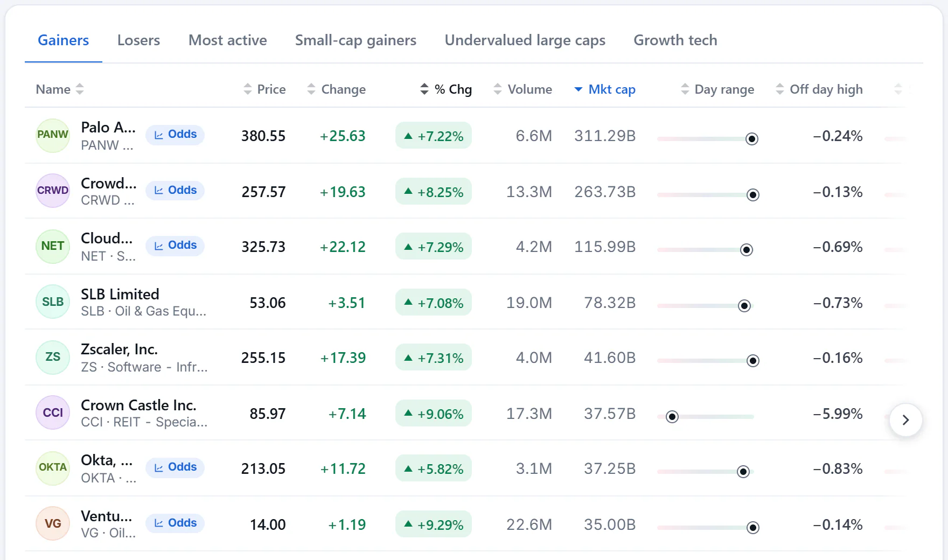Open the ZS ticker logo
Viewport: 948px width, 560px height.
(x=53, y=358)
